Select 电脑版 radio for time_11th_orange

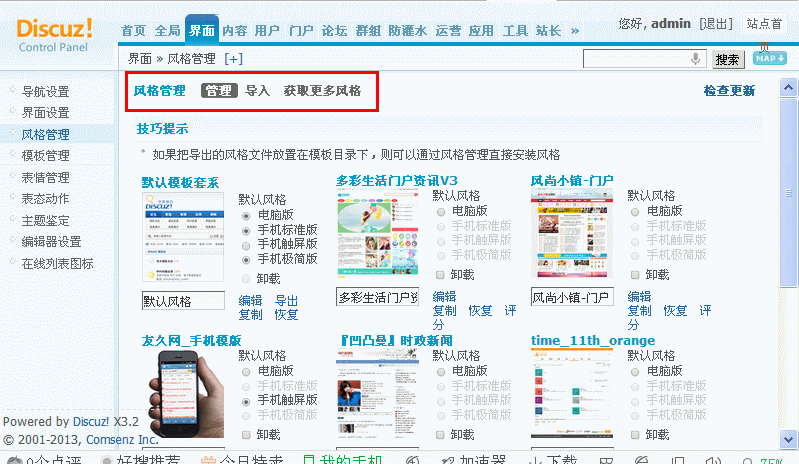pos(635,372)
